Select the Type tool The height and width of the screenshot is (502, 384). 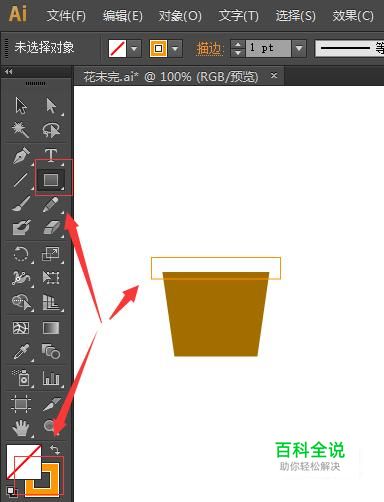(51, 155)
